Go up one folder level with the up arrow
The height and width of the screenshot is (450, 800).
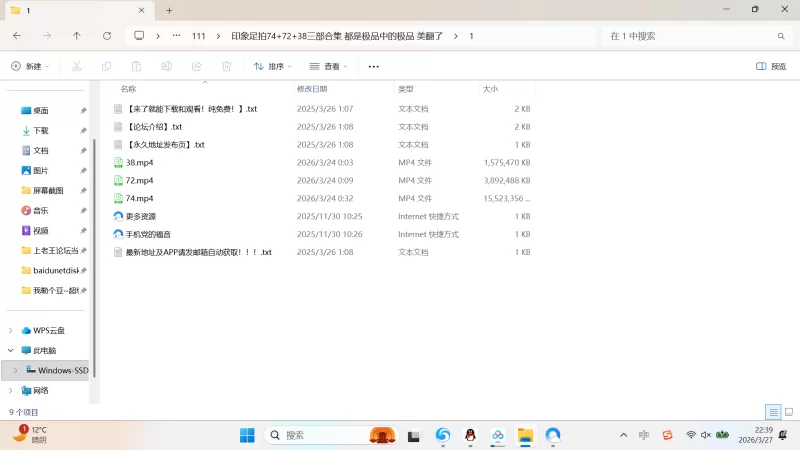coord(77,35)
